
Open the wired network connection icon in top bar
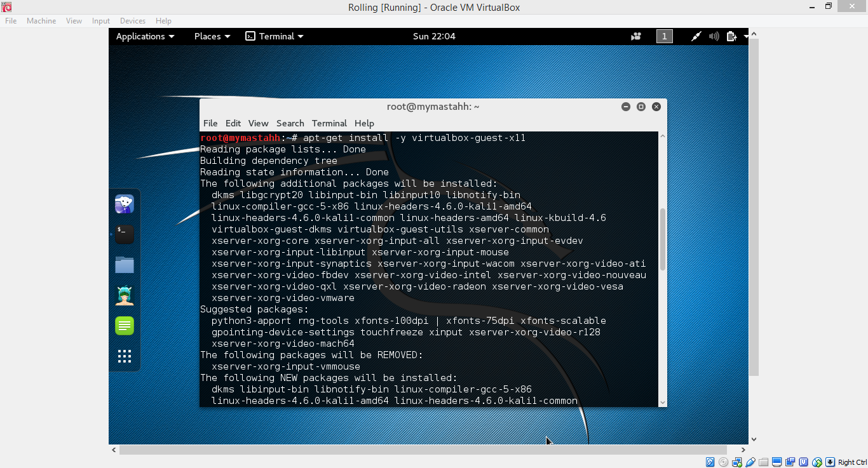(696, 36)
